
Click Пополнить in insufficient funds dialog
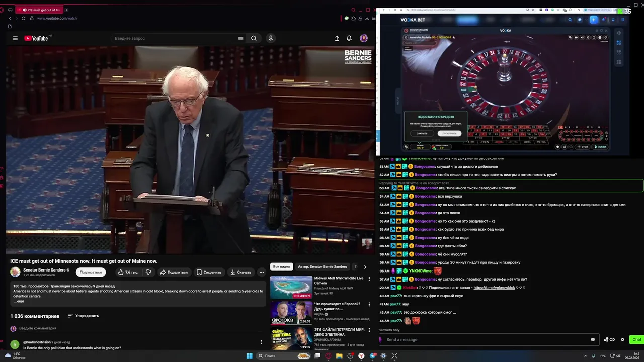click(x=449, y=133)
